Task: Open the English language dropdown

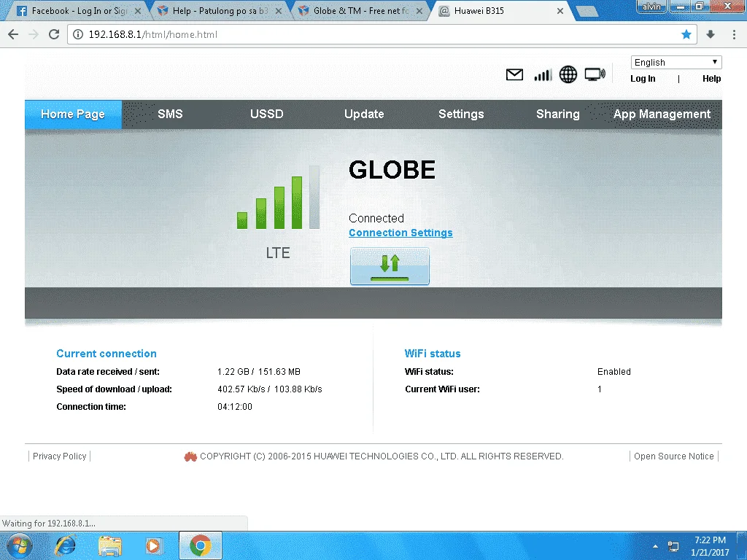Action: pyautogui.click(x=676, y=63)
